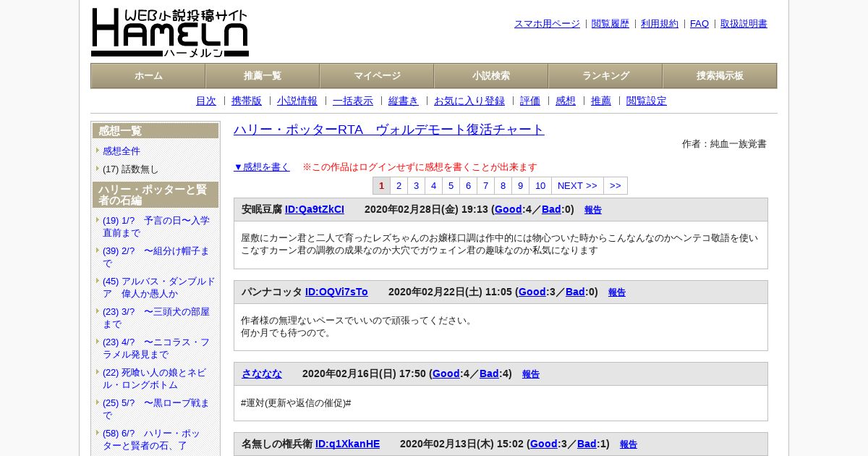Click お気に入り登録 link

469,101
